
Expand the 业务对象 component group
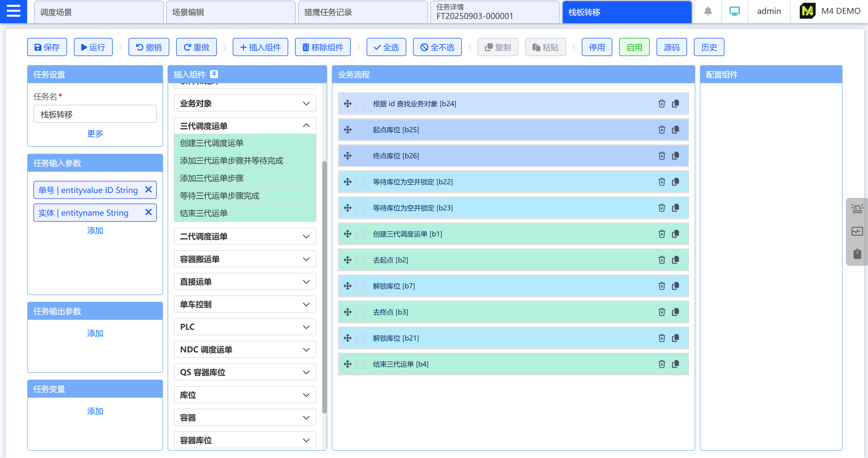[x=306, y=103]
